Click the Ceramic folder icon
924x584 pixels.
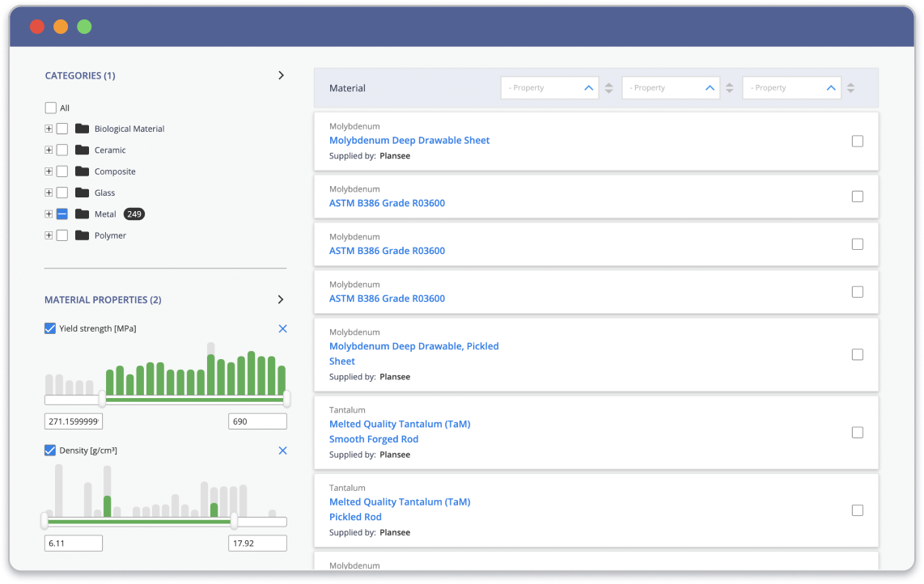coord(81,150)
